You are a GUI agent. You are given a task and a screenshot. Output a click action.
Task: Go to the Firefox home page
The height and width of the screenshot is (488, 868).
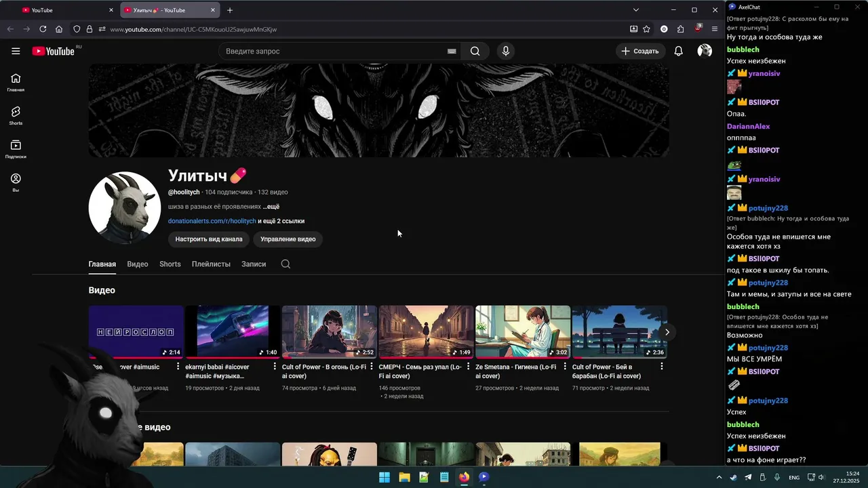tap(59, 29)
